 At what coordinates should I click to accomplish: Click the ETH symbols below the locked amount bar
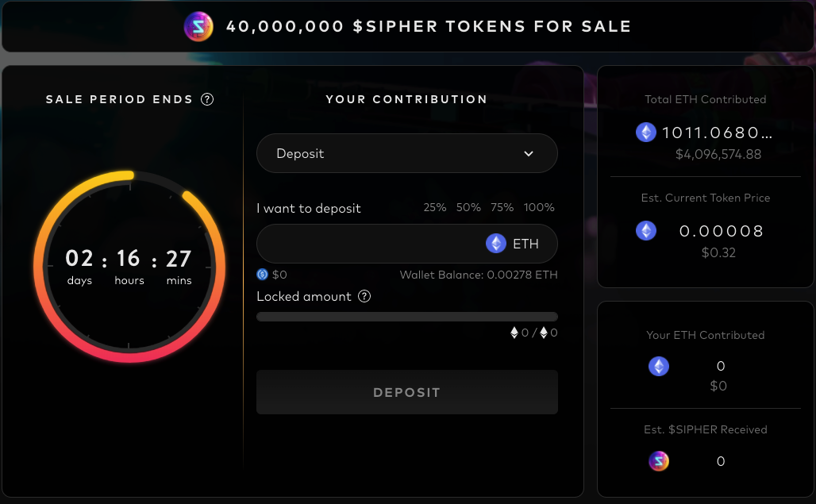click(x=534, y=333)
